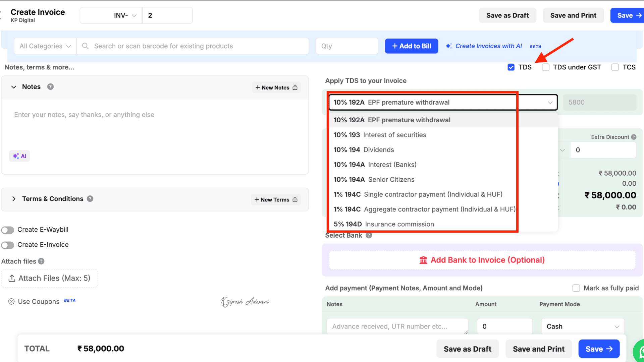Open the All Categories dropdown
This screenshot has height=362, width=644.
pos(45,46)
